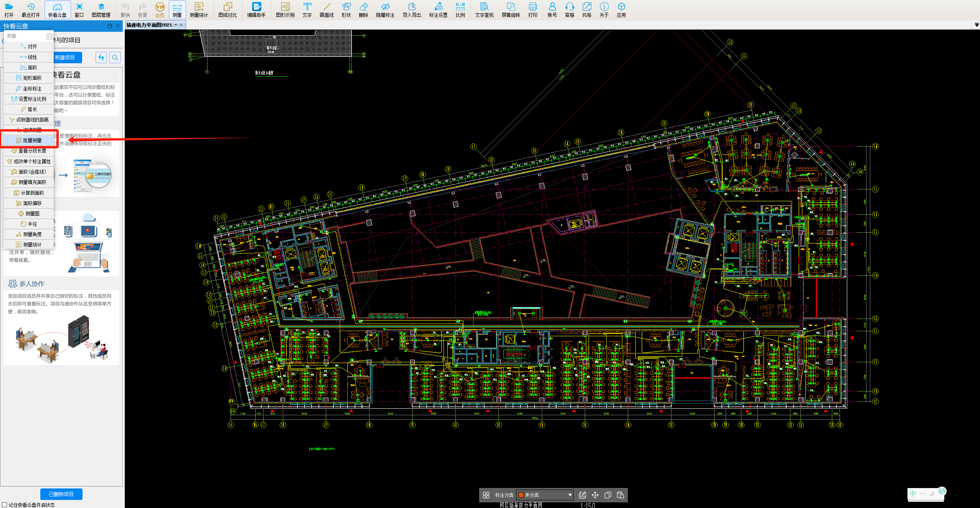
Task: Click the blue sync icon beside 新建项目
Action: [x=101, y=58]
